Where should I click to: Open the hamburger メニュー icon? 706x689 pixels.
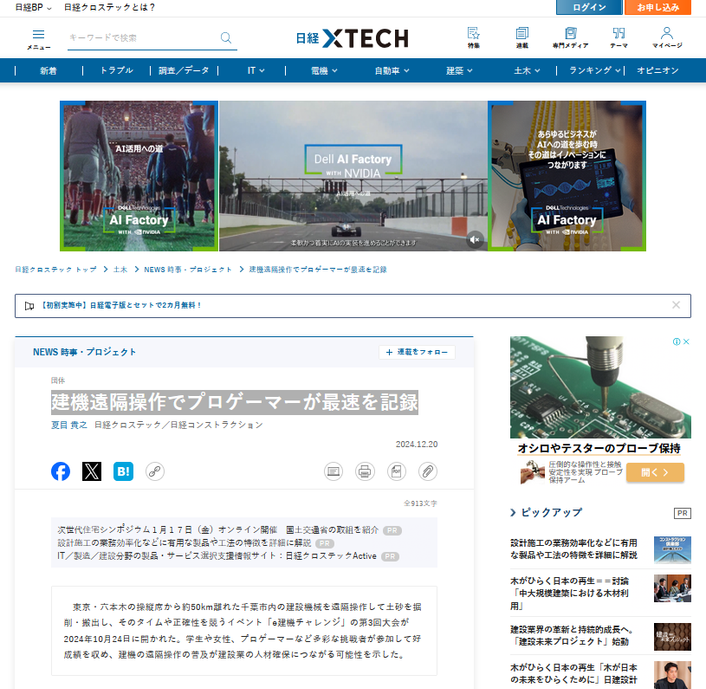38,37
